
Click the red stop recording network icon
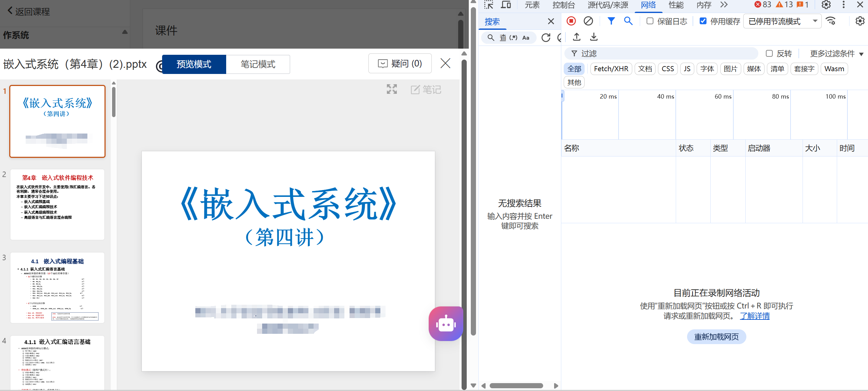(571, 21)
